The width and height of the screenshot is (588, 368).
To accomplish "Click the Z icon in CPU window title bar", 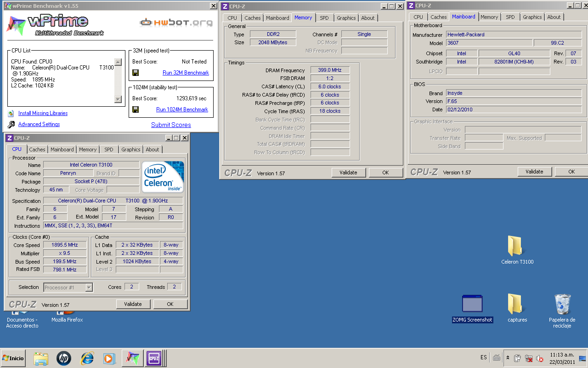I will 10,138.
